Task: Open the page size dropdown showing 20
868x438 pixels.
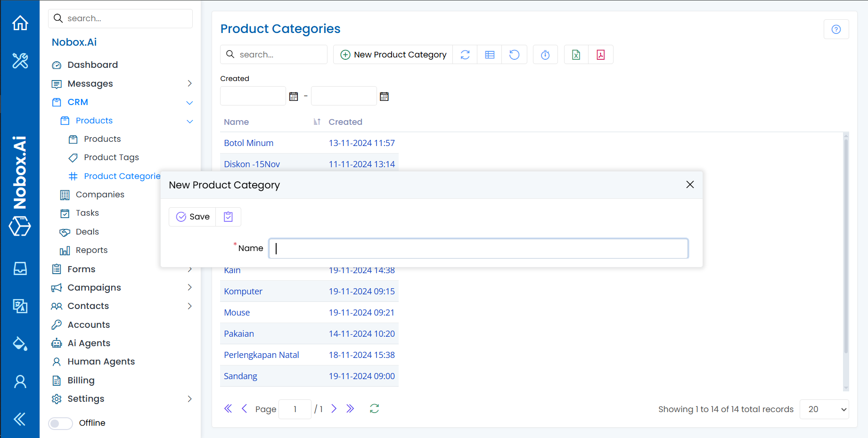Action: [824, 409]
